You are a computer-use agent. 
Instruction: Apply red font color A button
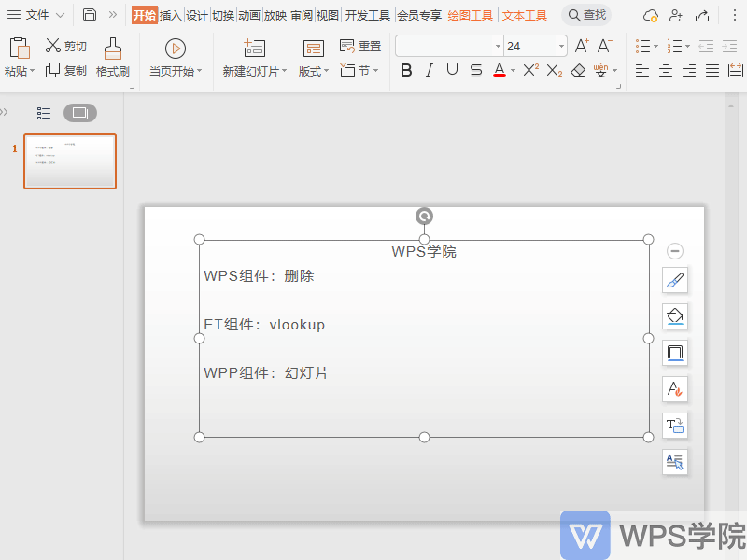tap(500, 71)
